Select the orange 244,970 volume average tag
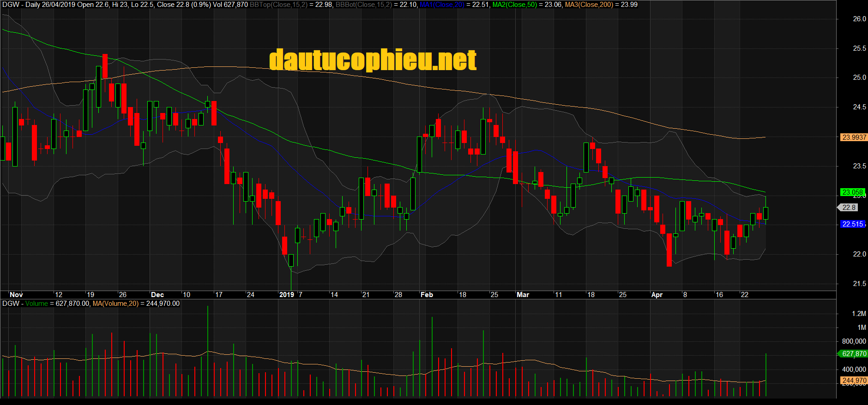868x405 pixels. (854, 381)
